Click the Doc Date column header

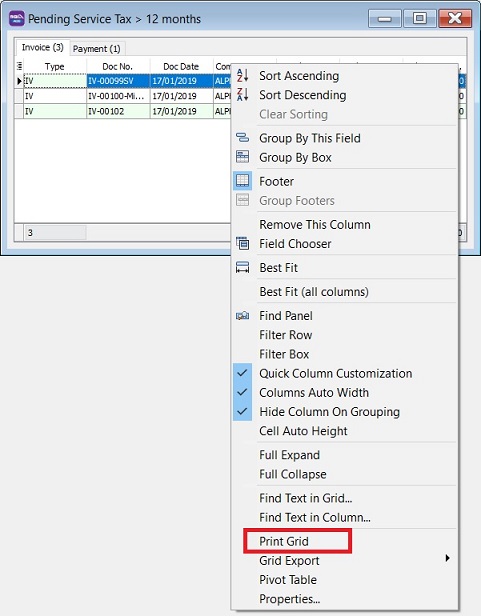coord(181,66)
